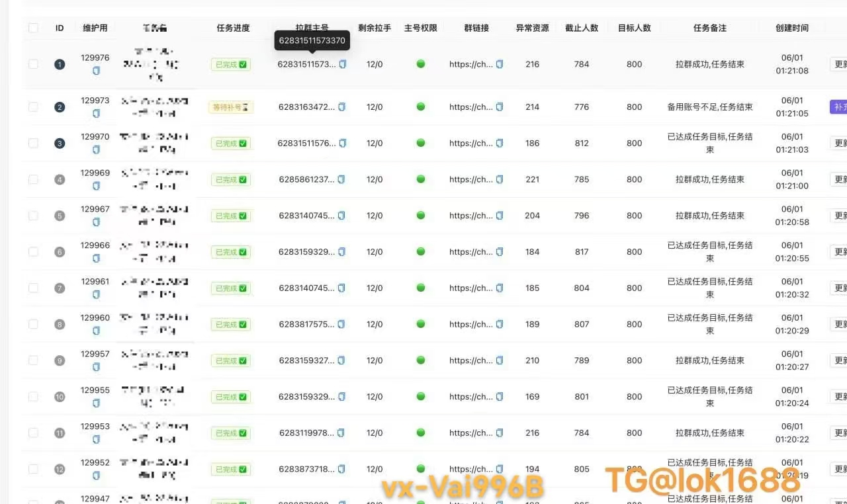
Task: Copy main number 6283817575 in row 8
Action: pos(341,324)
